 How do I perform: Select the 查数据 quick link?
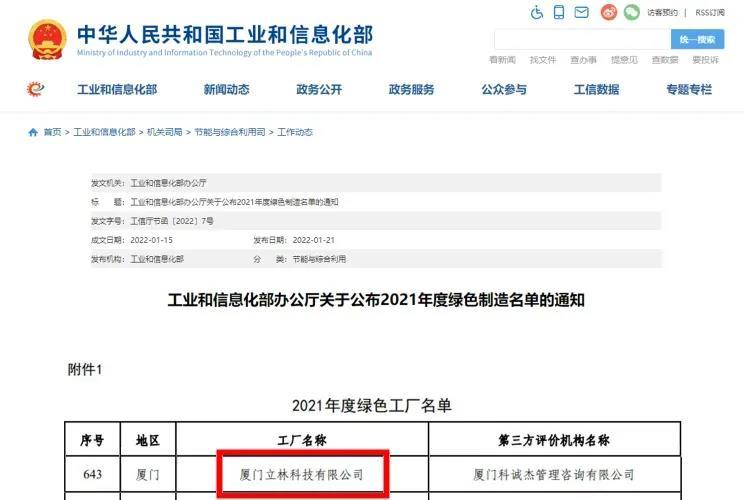[665, 60]
